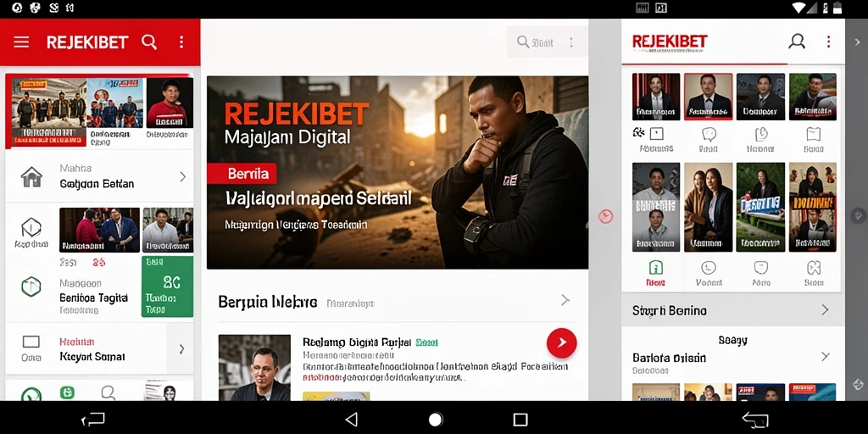Click the diamond icon at bottom right grey edge
Image resolution: width=868 pixels, height=434 pixels.
point(858,384)
